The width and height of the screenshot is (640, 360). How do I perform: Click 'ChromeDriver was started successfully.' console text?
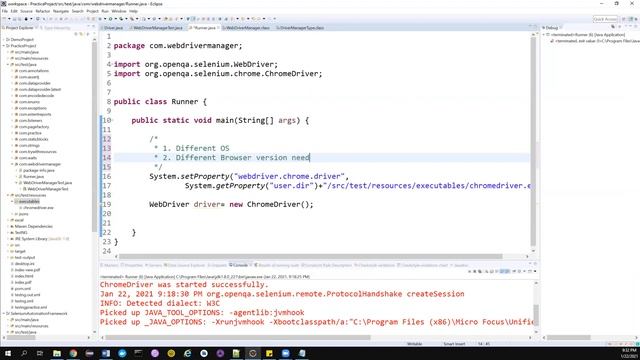point(184,284)
